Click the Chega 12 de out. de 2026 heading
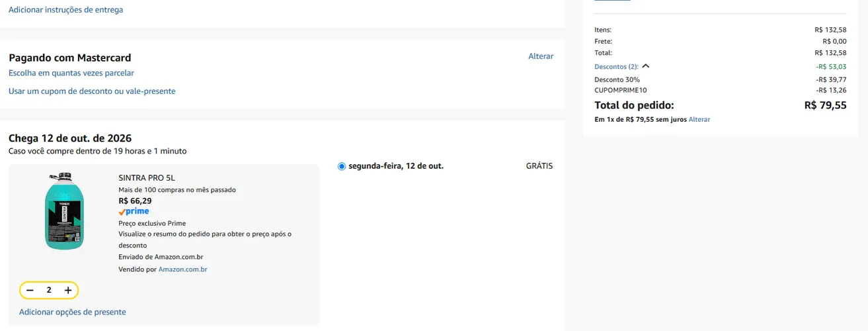This screenshot has width=868, height=331. point(70,138)
